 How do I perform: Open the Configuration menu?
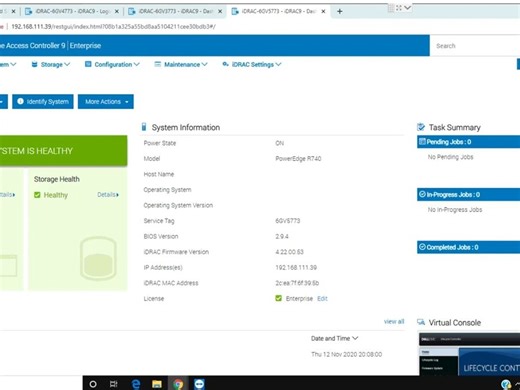tap(112, 64)
